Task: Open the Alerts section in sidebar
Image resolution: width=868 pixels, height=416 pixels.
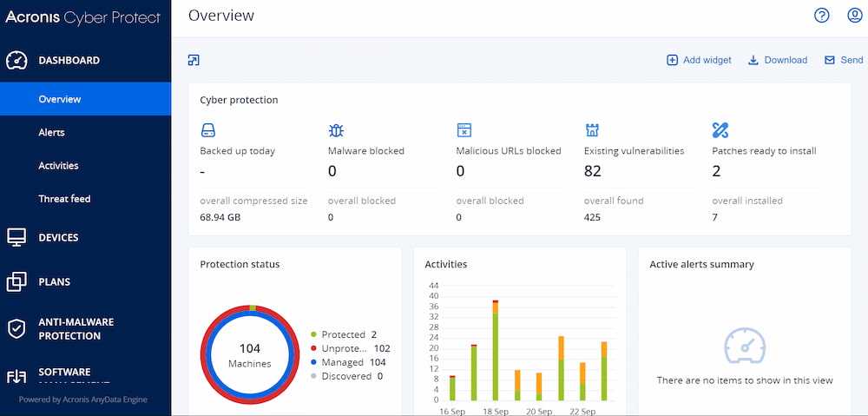Action: (x=51, y=132)
